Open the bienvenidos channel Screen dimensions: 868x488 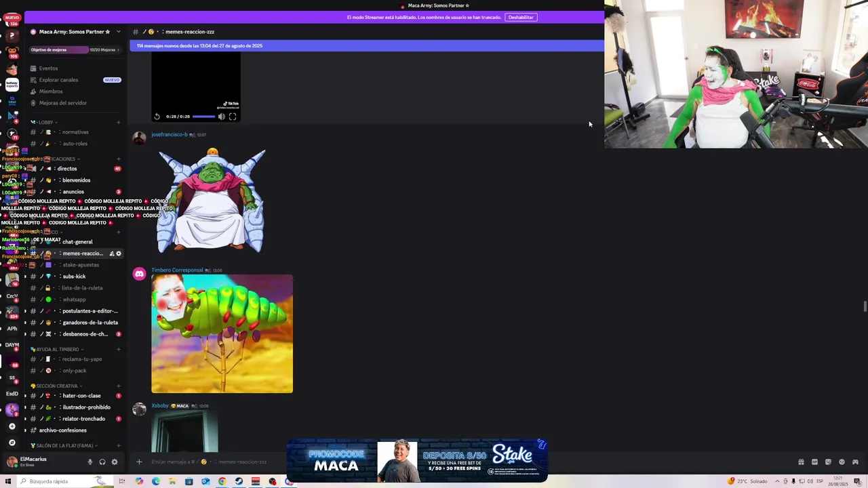tap(76, 180)
